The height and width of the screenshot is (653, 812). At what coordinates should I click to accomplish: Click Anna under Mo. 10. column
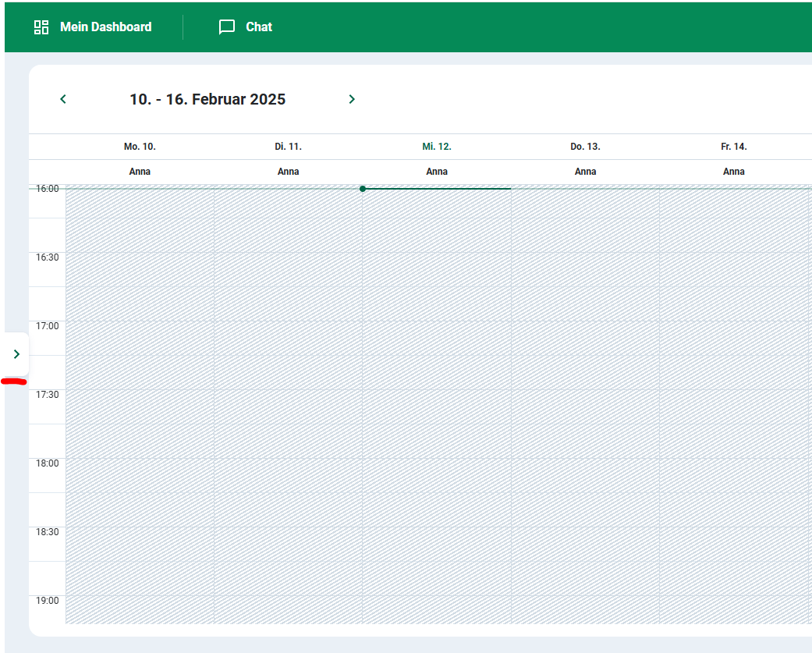click(140, 172)
